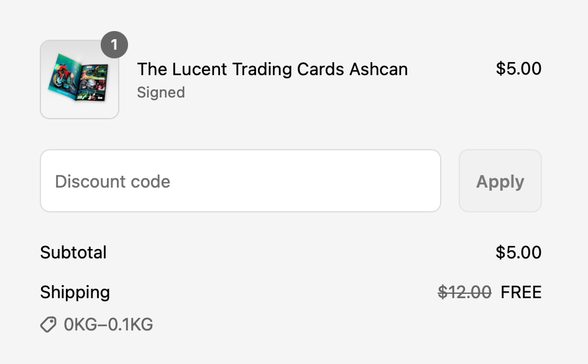The width and height of the screenshot is (588, 364).
Task: Click the 0KG–0.1KG weight range label
Action: point(108,324)
